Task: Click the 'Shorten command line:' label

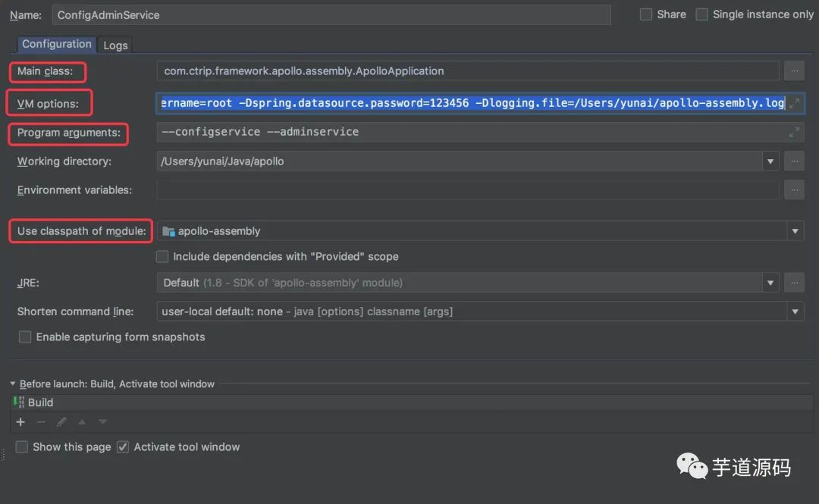Action: coord(75,311)
